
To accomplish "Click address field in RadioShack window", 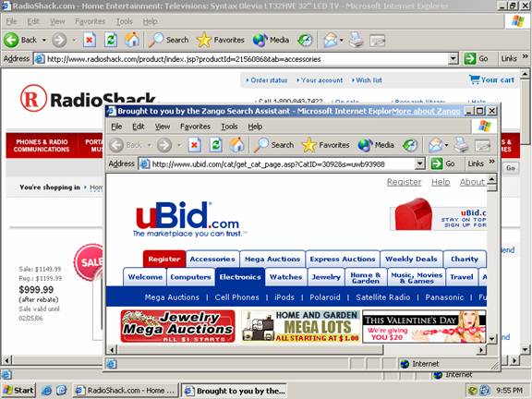I will [246, 59].
